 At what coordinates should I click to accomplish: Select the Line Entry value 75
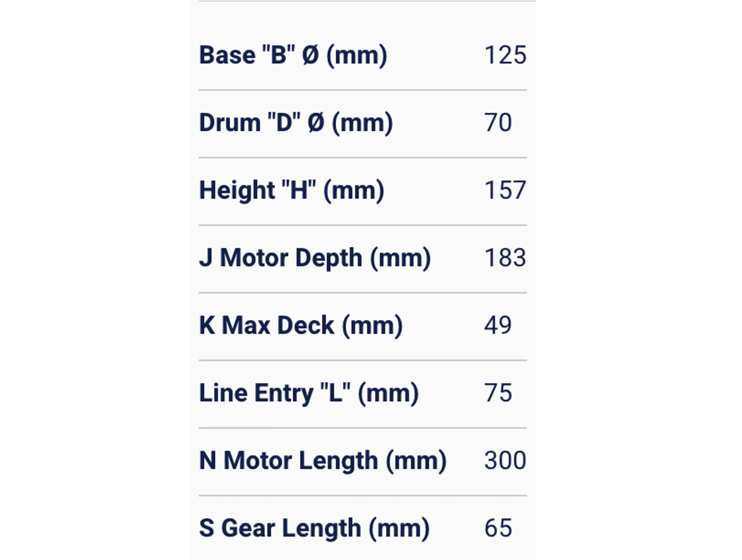pos(498,393)
